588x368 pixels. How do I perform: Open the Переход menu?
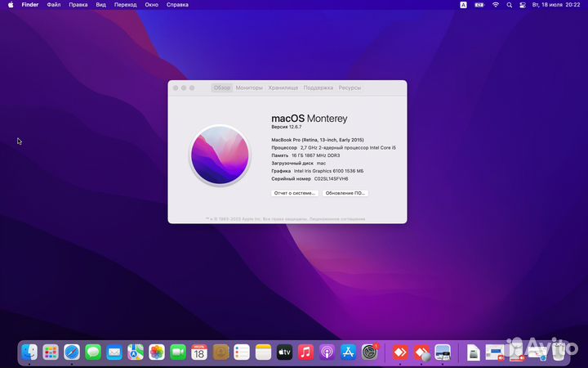click(125, 5)
